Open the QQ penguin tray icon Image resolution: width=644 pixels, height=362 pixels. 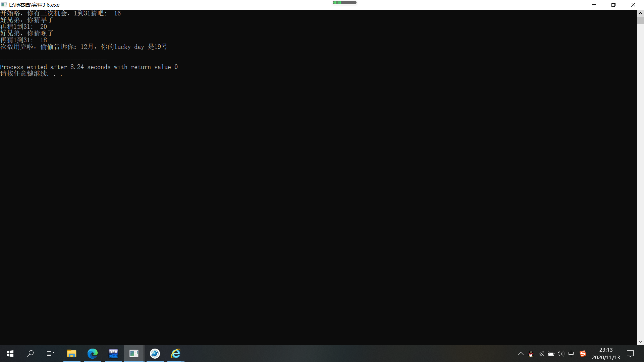click(531, 354)
